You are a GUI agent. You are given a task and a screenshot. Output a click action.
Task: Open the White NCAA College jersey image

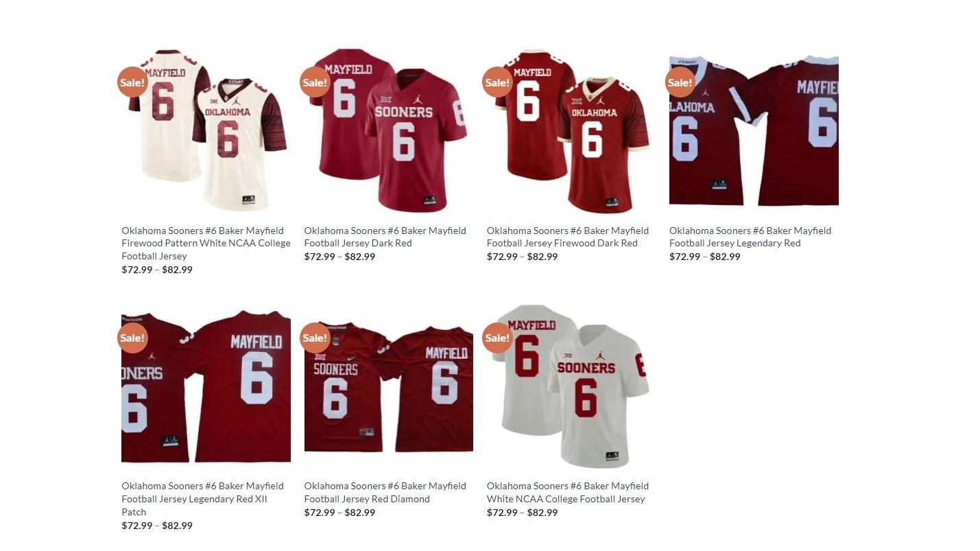pyautogui.click(x=571, y=386)
